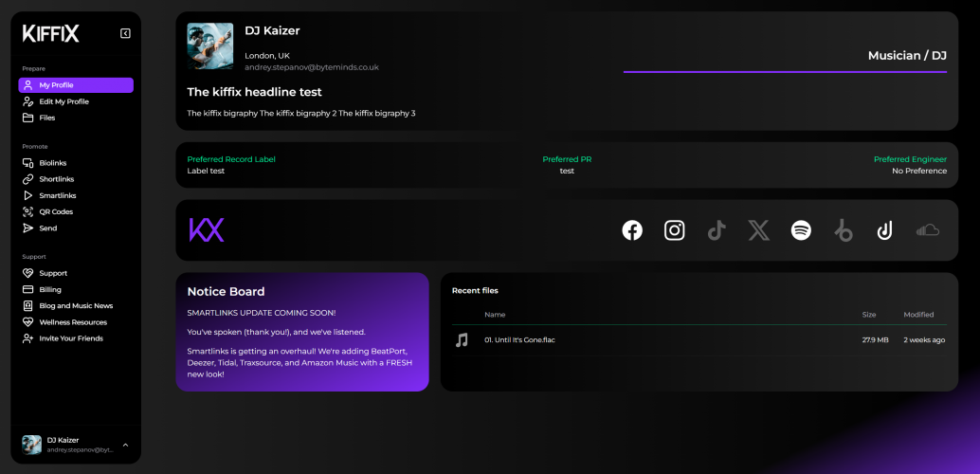Click the purple KX logo
This screenshot has height=474, width=980.
(207, 230)
